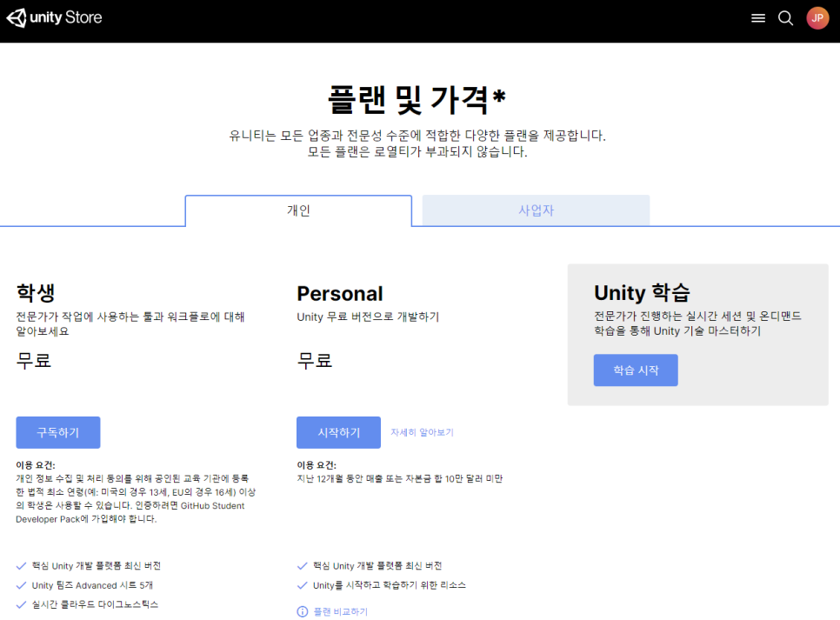Click the Unity 학습 heading
The width and height of the screenshot is (840, 620).
pos(642,292)
